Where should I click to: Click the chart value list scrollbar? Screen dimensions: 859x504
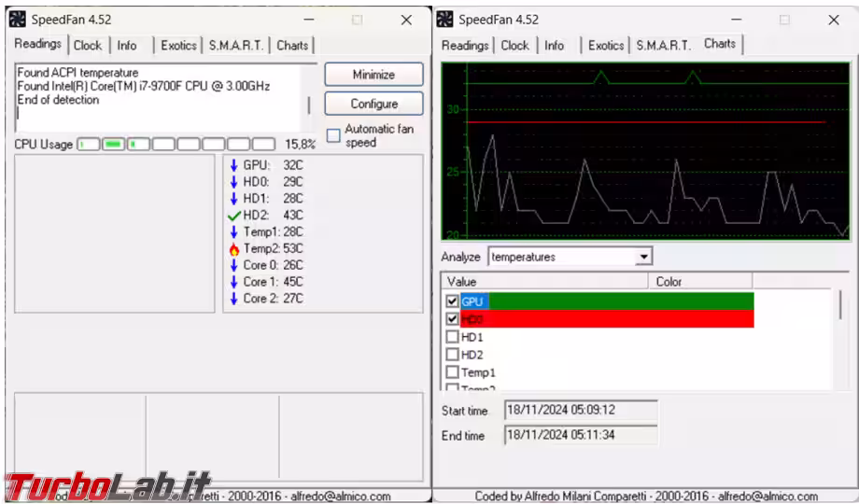[x=840, y=305]
